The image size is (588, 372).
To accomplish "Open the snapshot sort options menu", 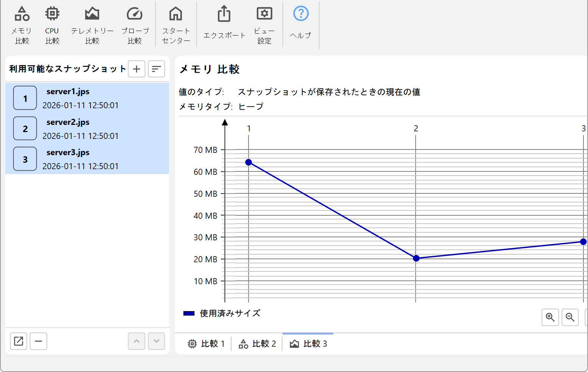I will 156,69.
